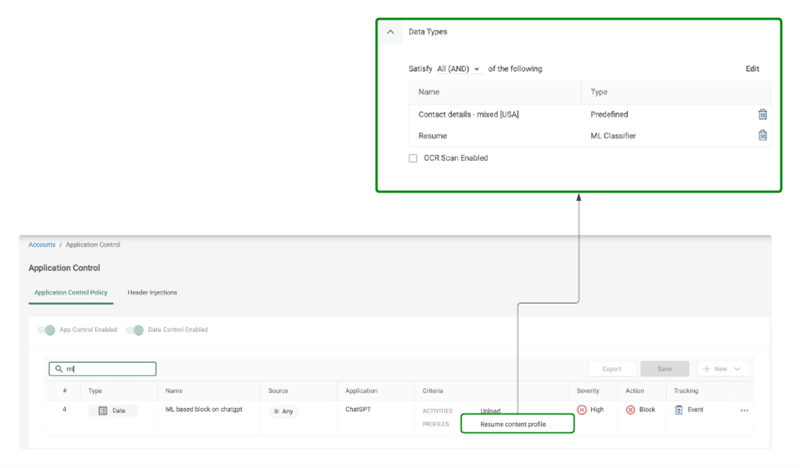Click the Save button

click(664, 368)
